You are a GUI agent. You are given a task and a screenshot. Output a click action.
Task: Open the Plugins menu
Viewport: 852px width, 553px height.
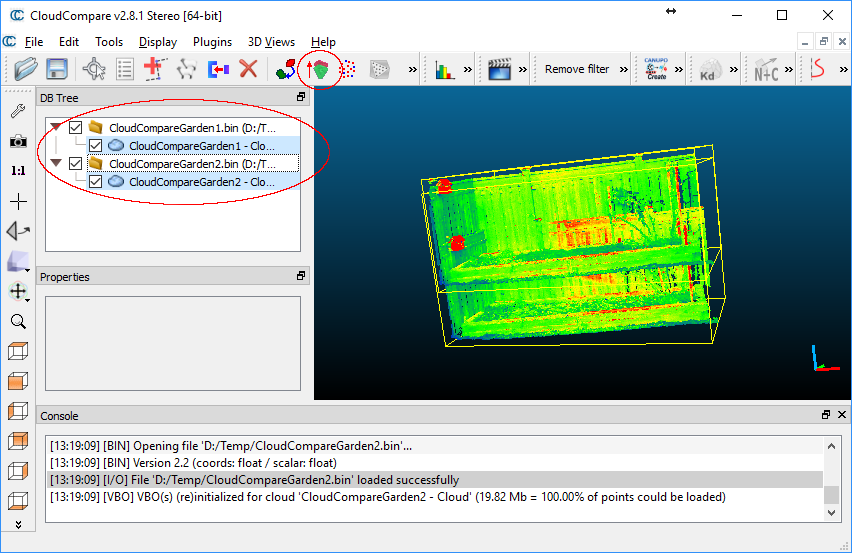[212, 42]
